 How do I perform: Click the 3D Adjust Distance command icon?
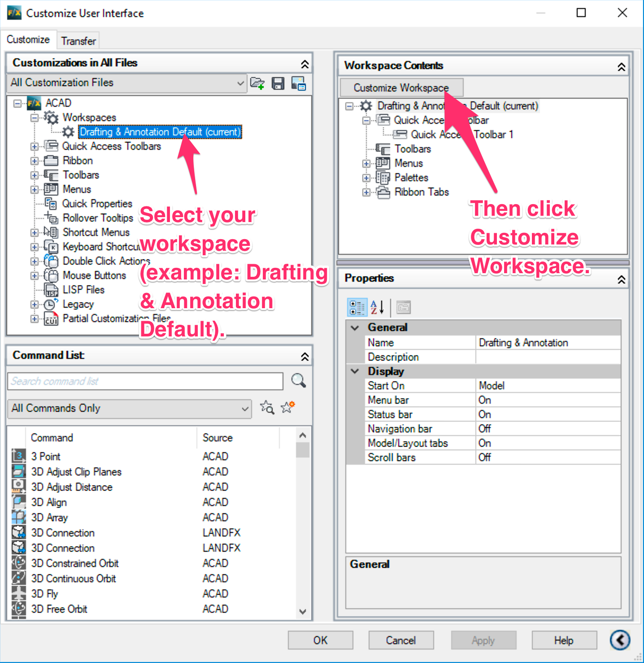(x=19, y=487)
